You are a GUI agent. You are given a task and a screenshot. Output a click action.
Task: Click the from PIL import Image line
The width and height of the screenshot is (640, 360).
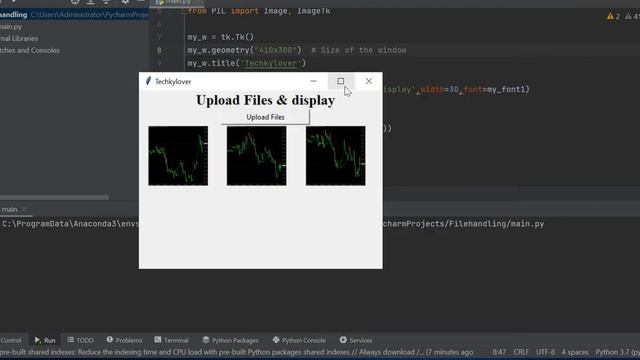(x=259, y=11)
